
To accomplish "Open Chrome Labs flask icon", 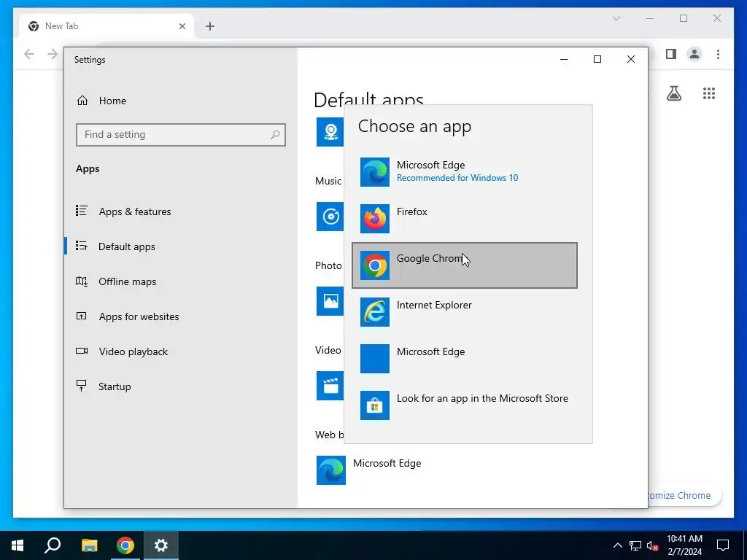I will 673,93.
